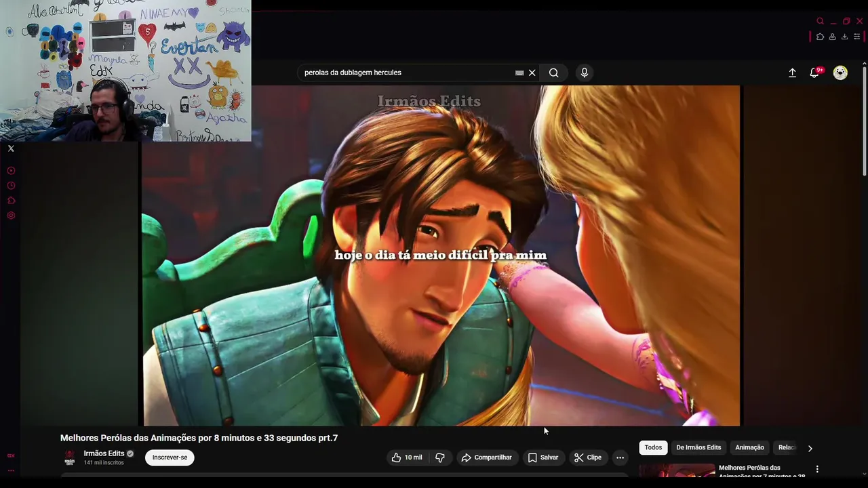Open browser extensions puzzle icon in toolbar
This screenshot has width=868, height=488.
pyautogui.click(x=820, y=37)
